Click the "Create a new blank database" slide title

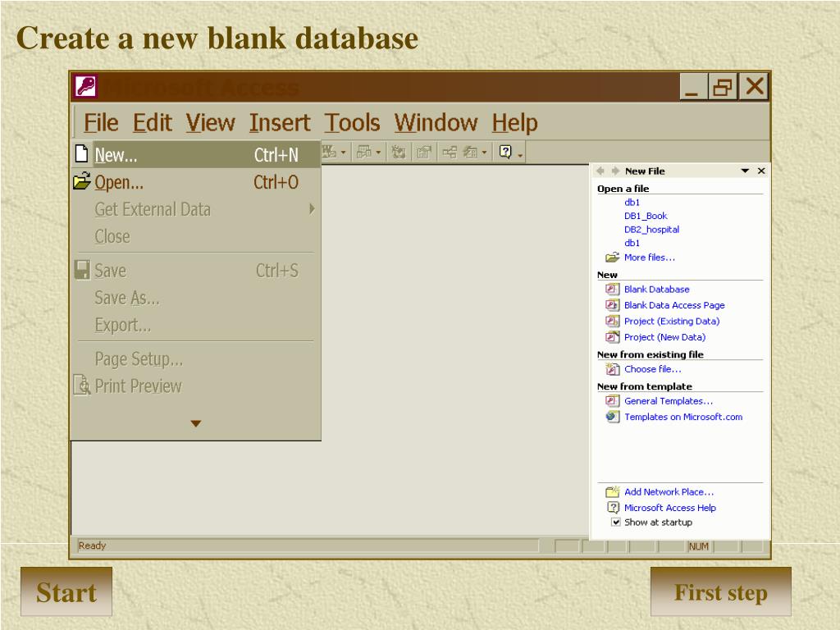(x=217, y=38)
